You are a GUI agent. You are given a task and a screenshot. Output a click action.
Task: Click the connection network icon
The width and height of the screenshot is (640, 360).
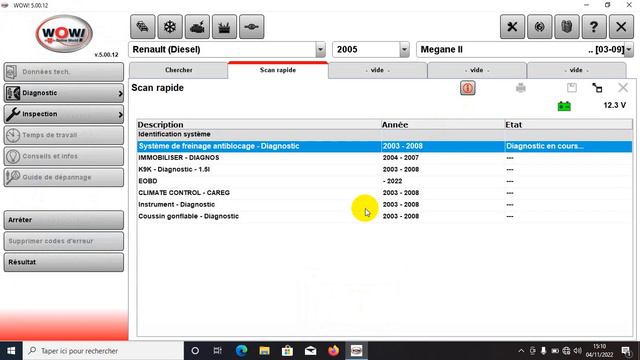pyautogui.click(x=597, y=88)
